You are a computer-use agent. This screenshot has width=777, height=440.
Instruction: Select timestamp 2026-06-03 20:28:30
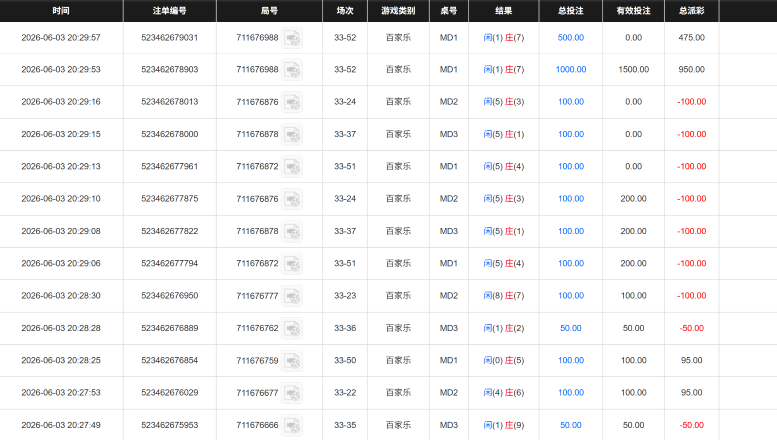click(61, 296)
